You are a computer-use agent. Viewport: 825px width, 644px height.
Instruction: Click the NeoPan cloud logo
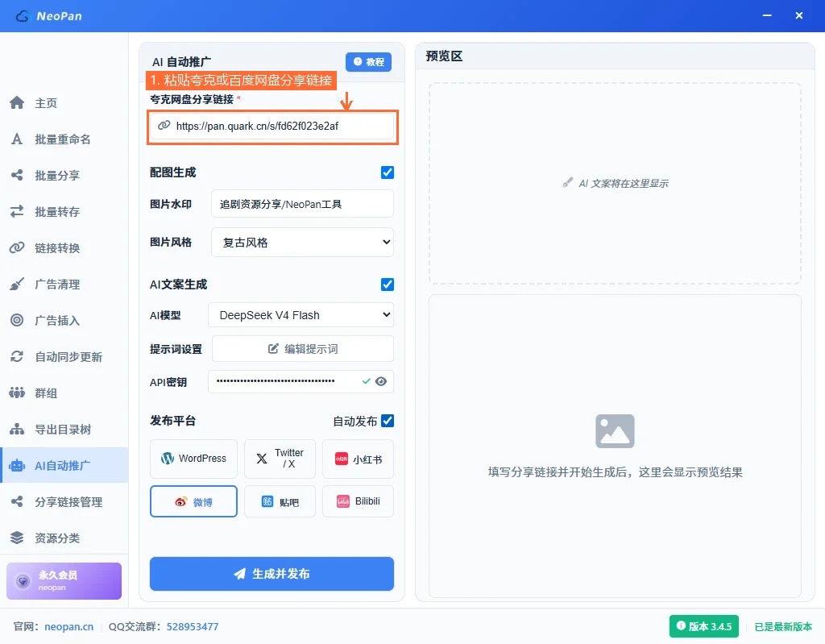pos(23,16)
